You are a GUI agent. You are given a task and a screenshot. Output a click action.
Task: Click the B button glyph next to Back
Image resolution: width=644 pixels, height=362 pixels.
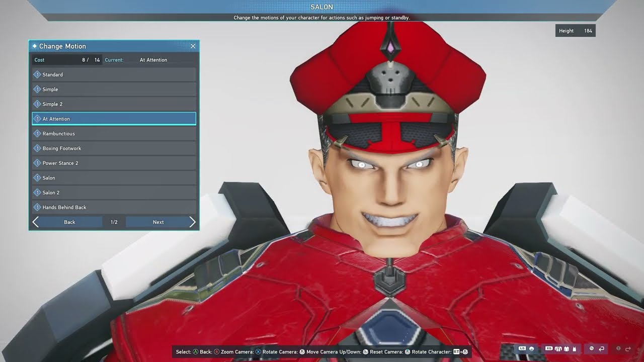[x=217, y=352]
